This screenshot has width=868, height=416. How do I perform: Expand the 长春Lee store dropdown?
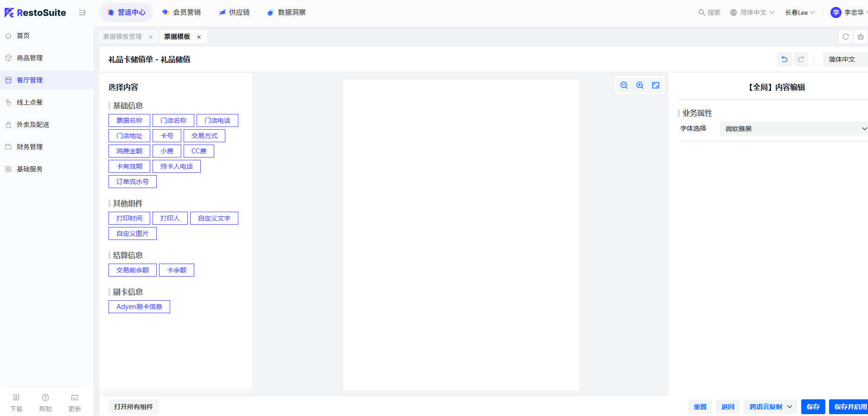tap(799, 13)
